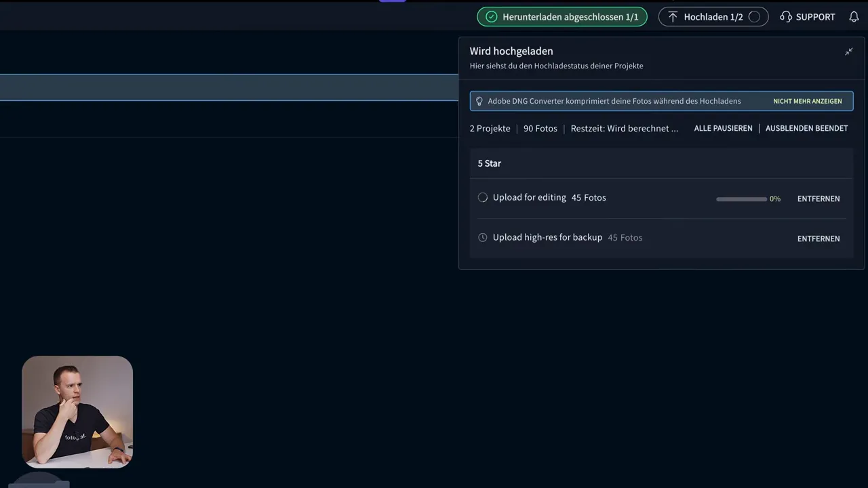The height and width of the screenshot is (488, 868).
Task: Click the pause circle beside Upload for editing
Action: point(482,197)
